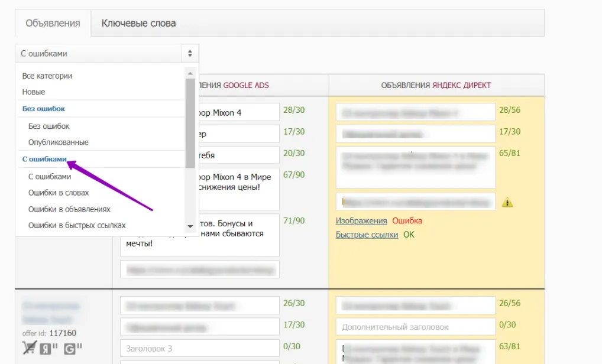
Task: Click the empty 'Заголовок 3' field
Action: click(x=200, y=349)
